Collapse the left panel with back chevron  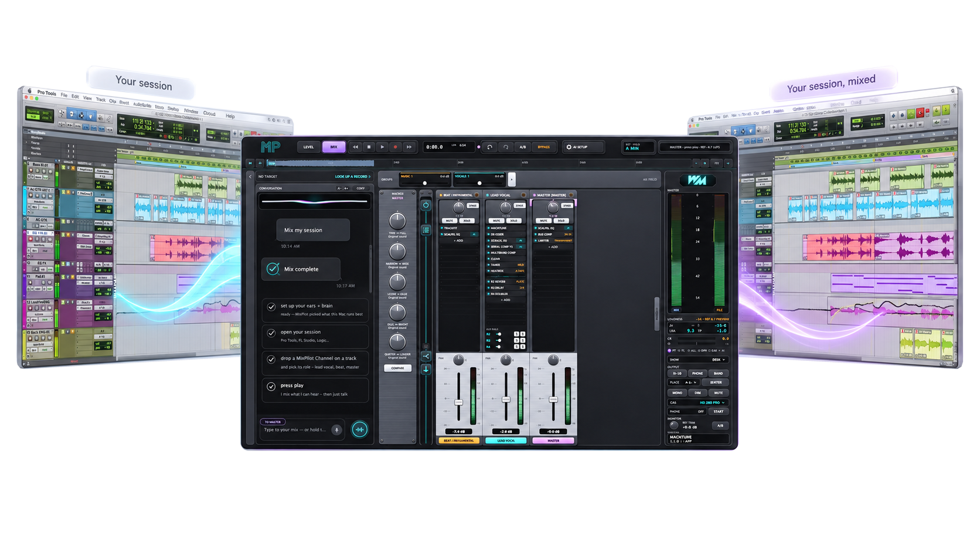click(x=250, y=177)
